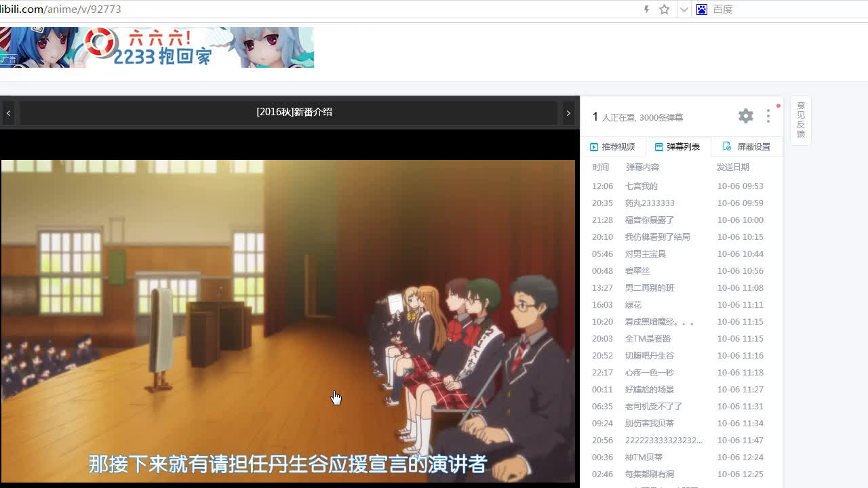This screenshot has width=868, height=488.
Task: Select danmaku '222223333323232...'
Action: pos(664,441)
